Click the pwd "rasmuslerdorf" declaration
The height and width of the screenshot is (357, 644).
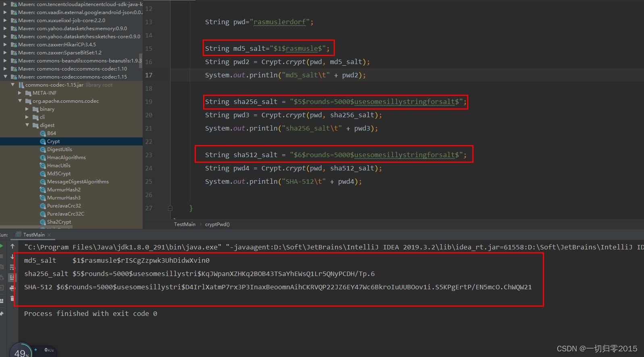point(259,22)
